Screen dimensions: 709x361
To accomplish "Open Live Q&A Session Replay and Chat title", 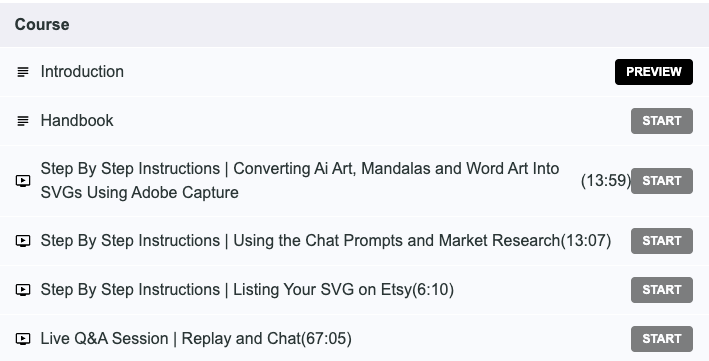I will 170,338.
